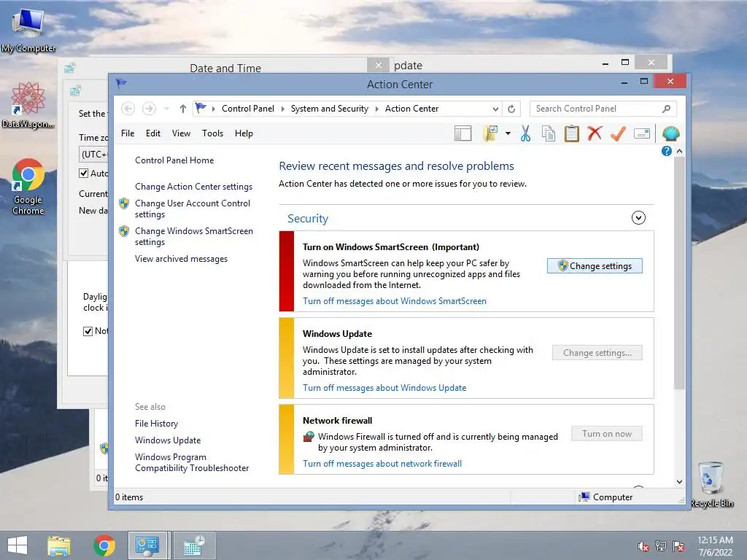Click the Action Center flag tray icon
Screen dimensions: 747x560
click(678, 546)
